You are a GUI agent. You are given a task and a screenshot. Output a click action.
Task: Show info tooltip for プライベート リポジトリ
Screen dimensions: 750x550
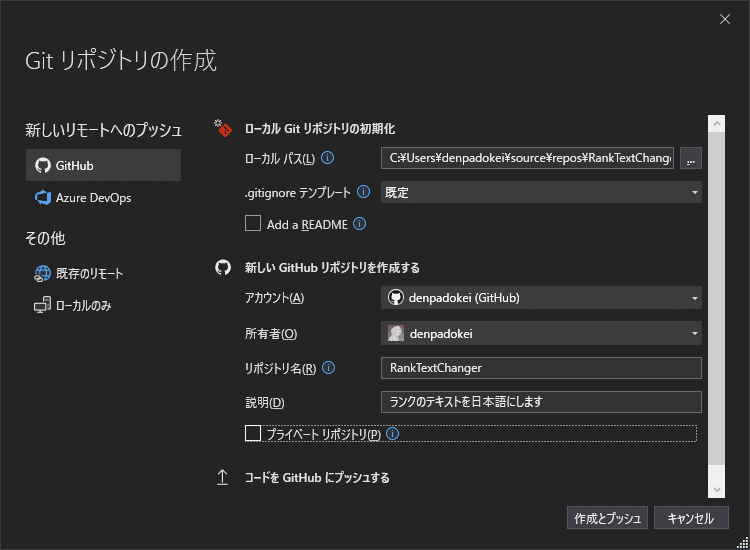[x=393, y=434]
